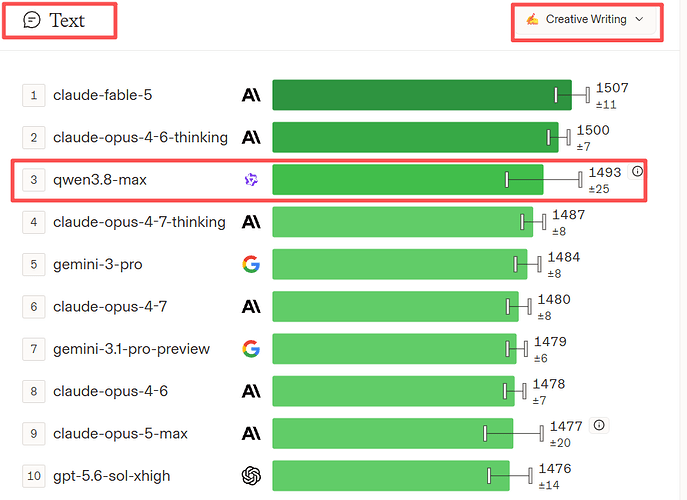Screen dimensions: 687x500
Task: Click the Anthropic logo beside claude-fable-5
Action: click(x=251, y=95)
